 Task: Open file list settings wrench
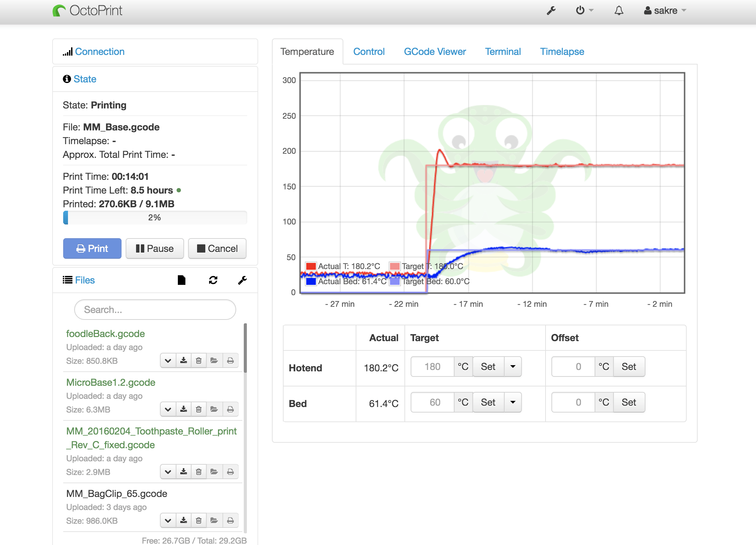pos(242,280)
